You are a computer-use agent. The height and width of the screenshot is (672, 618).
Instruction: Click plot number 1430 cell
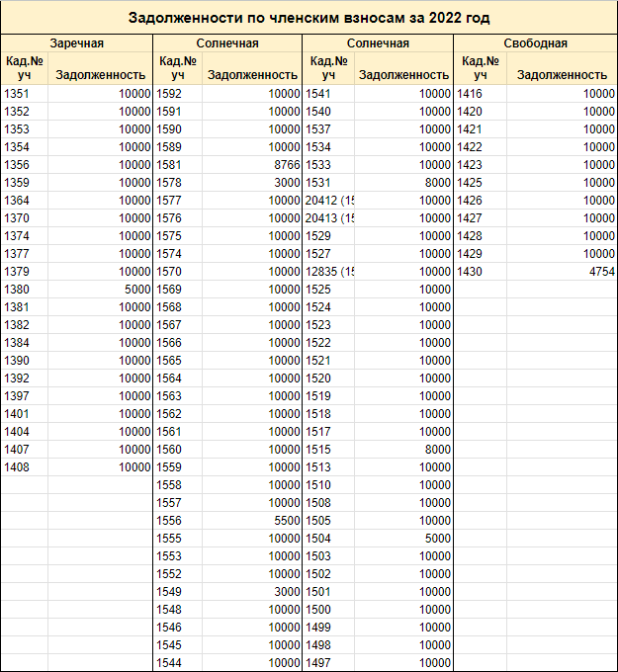[x=479, y=272]
